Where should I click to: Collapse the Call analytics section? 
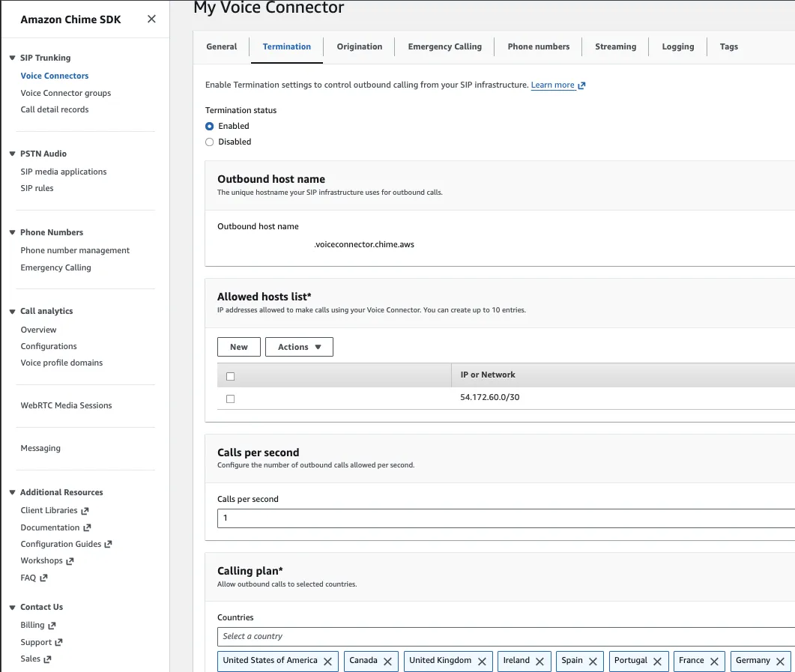click(x=12, y=311)
